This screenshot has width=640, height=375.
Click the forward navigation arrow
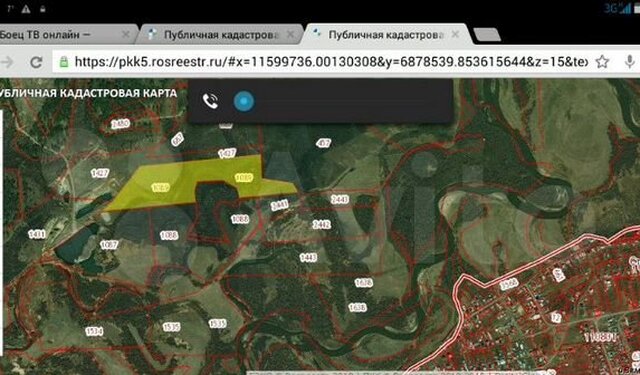(7, 62)
